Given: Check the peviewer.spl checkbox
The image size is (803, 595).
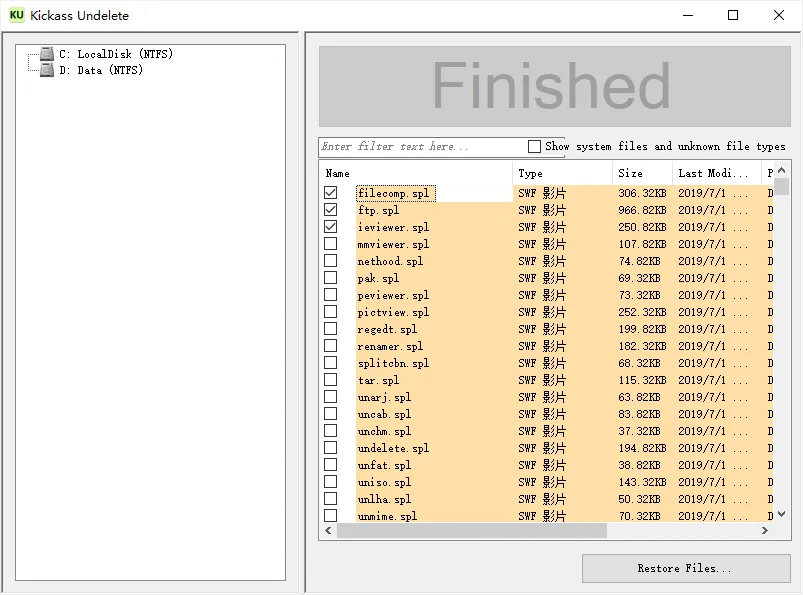Looking at the screenshot, I should point(331,294).
